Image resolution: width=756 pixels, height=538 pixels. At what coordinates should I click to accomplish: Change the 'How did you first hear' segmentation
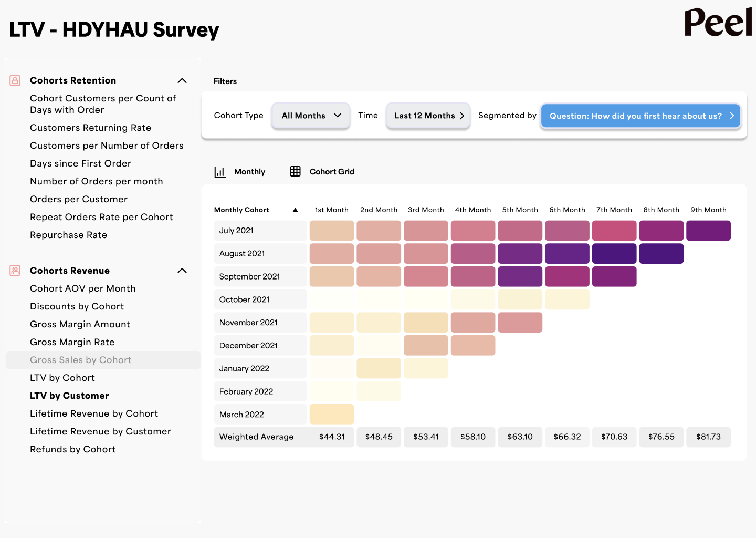[640, 116]
